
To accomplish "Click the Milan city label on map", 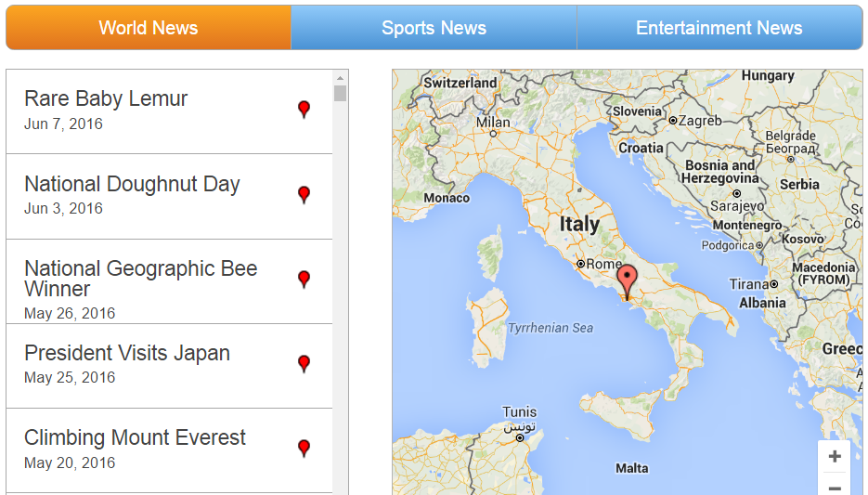I will point(493,123).
